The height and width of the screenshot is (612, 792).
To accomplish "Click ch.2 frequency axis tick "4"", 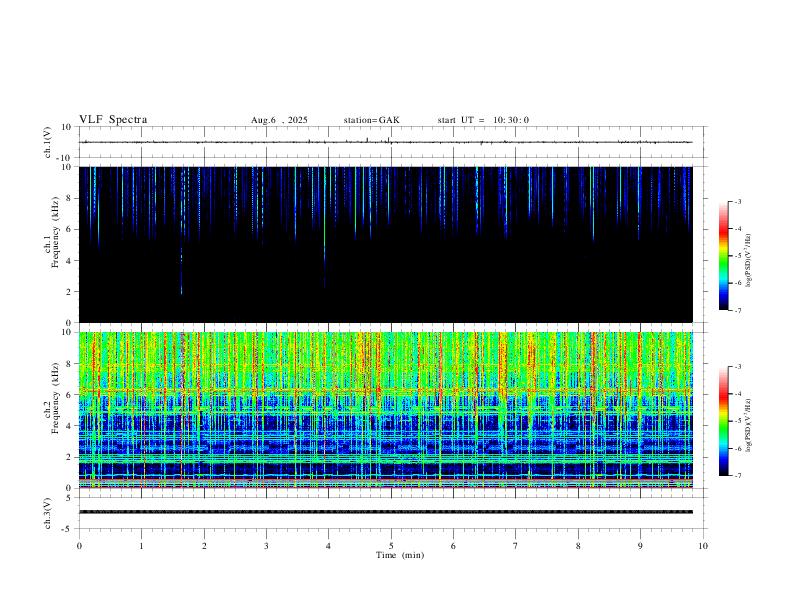I will pos(69,426).
